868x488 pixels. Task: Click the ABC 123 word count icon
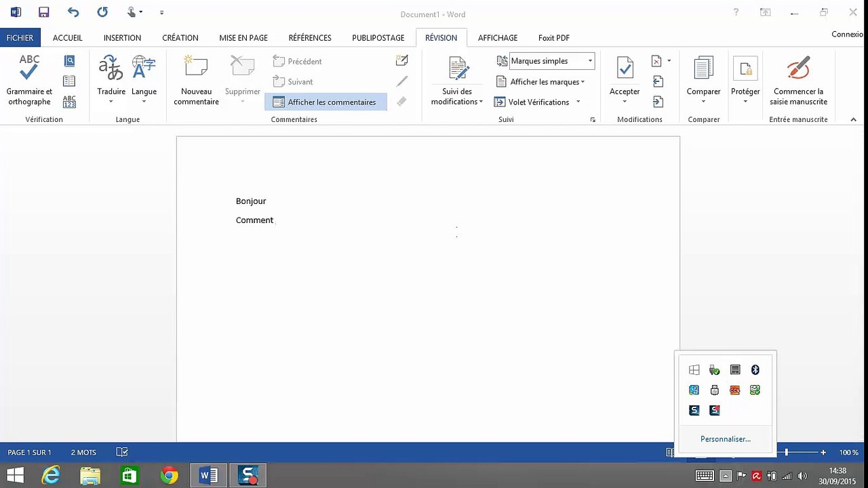(69, 102)
